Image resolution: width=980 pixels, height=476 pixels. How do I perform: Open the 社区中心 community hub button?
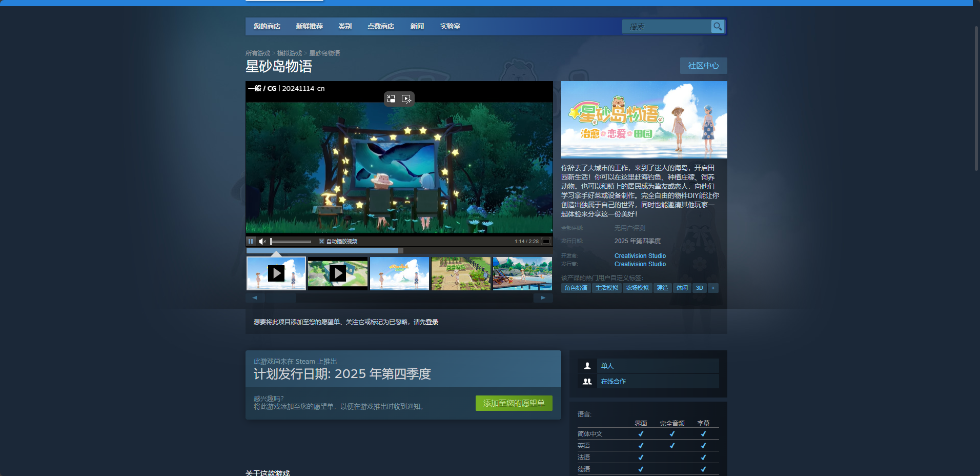tap(703, 66)
